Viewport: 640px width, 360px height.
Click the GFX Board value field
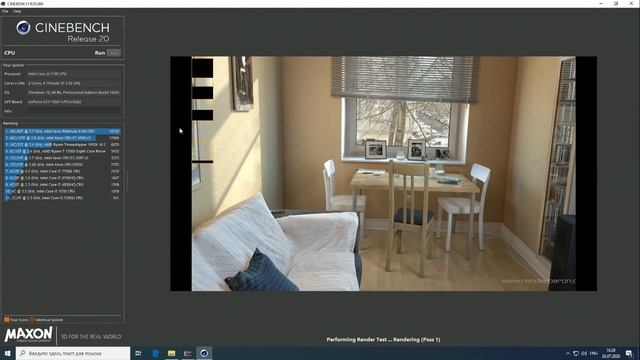[74, 102]
